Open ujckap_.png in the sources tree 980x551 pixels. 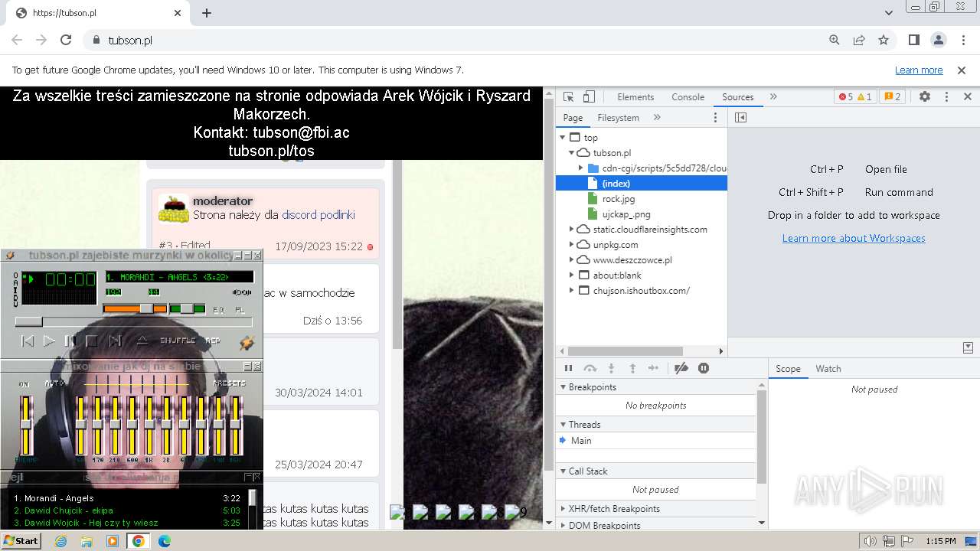pos(626,214)
